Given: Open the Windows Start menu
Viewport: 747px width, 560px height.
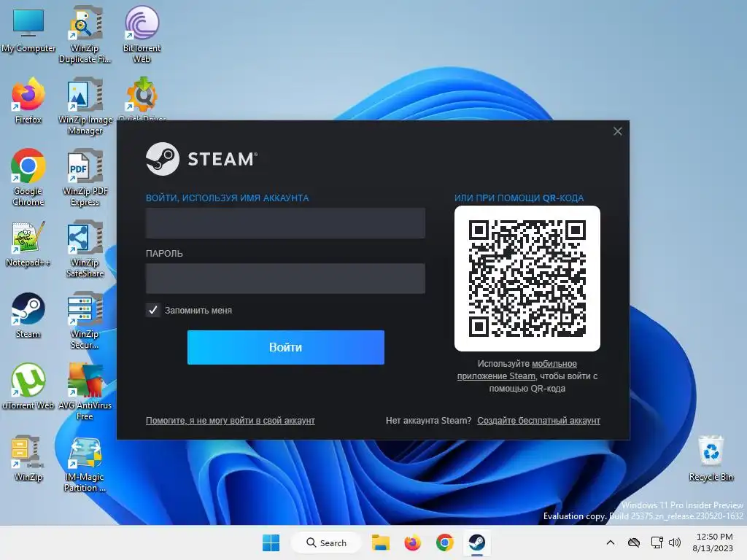Looking at the screenshot, I should click(x=271, y=542).
